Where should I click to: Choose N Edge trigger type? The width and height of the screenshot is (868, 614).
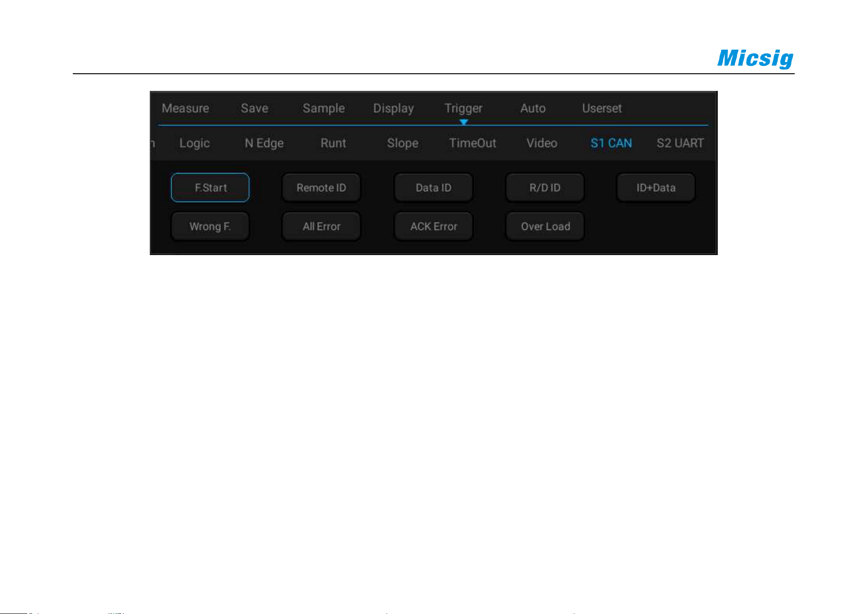point(264,143)
